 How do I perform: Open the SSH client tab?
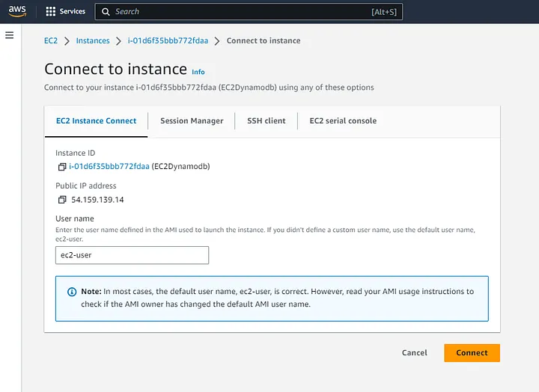click(267, 120)
